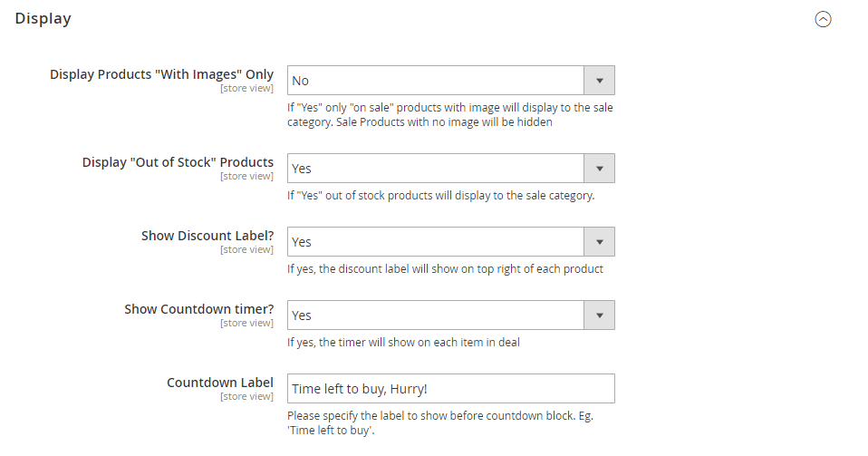Click the Countdown Label field label
This screenshot has width=868, height=456.
click(220, 383)
